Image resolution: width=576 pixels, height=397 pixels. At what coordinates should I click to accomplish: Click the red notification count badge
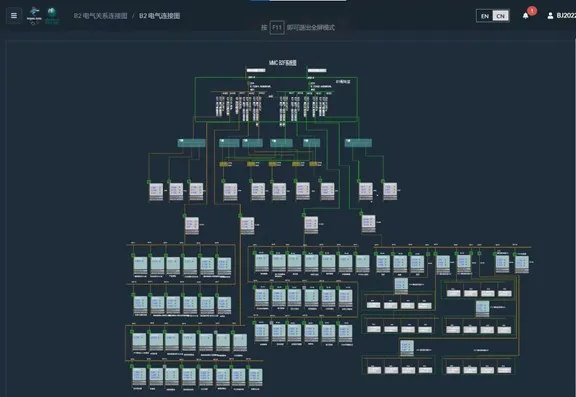pos(532,11)
